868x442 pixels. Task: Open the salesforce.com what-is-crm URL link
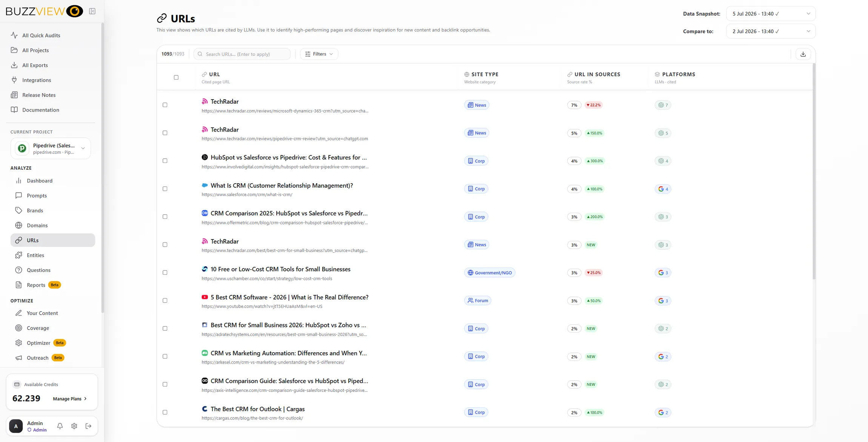(247, 195)
